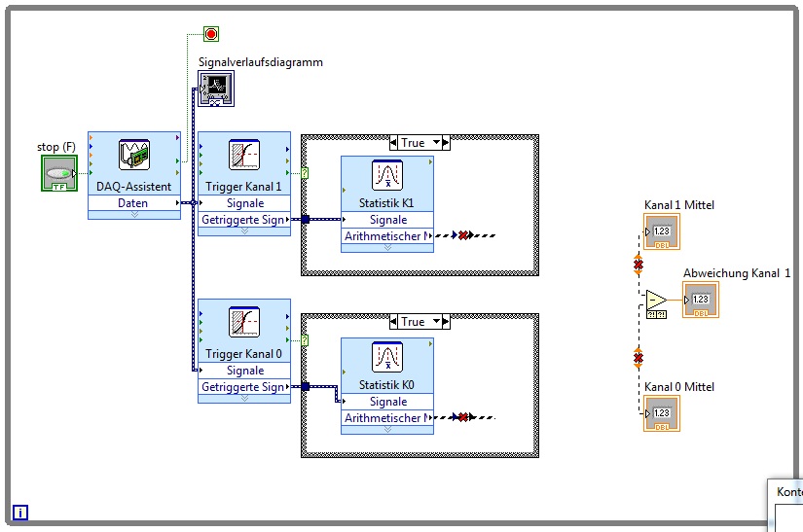The image size is (803, 532).
Task: Click Arithmetischer Mittelwert output of Statistik K1
Action: coord(387,235)
